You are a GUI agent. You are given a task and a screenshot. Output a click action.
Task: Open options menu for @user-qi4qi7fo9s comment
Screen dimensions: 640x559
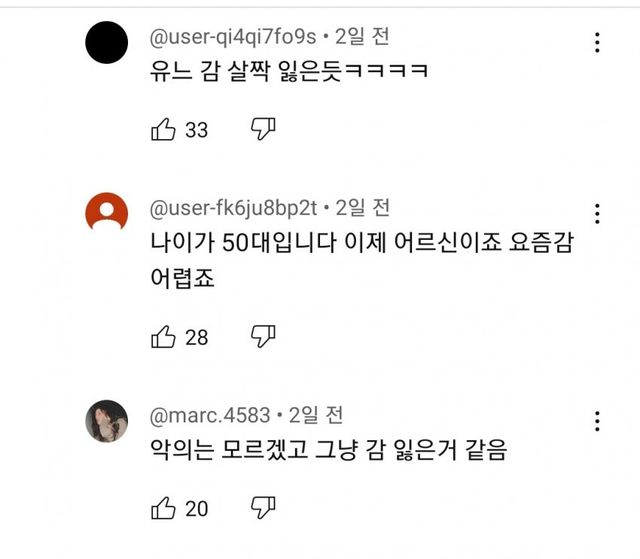pos(597,43)
